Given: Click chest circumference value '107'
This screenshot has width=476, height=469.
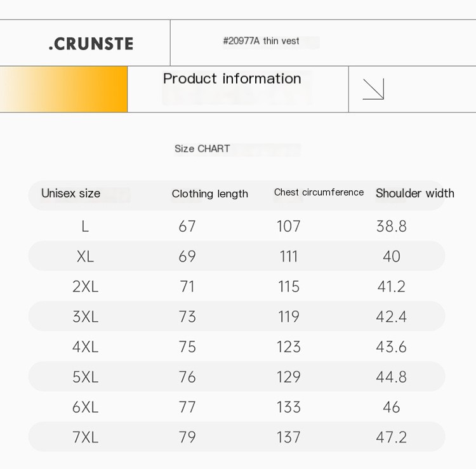Looking at the screenshot, I should (x=288, y=226).
